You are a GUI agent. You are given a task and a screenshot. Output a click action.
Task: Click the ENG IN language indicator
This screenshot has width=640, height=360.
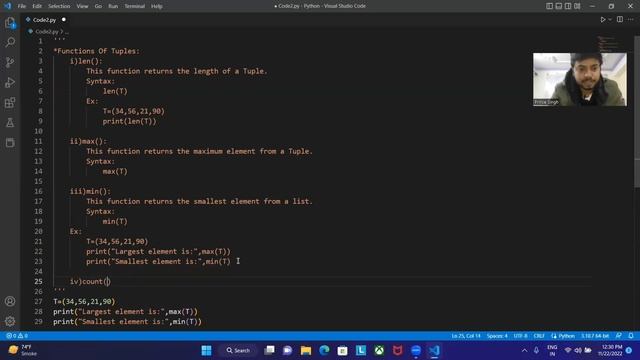552,350
